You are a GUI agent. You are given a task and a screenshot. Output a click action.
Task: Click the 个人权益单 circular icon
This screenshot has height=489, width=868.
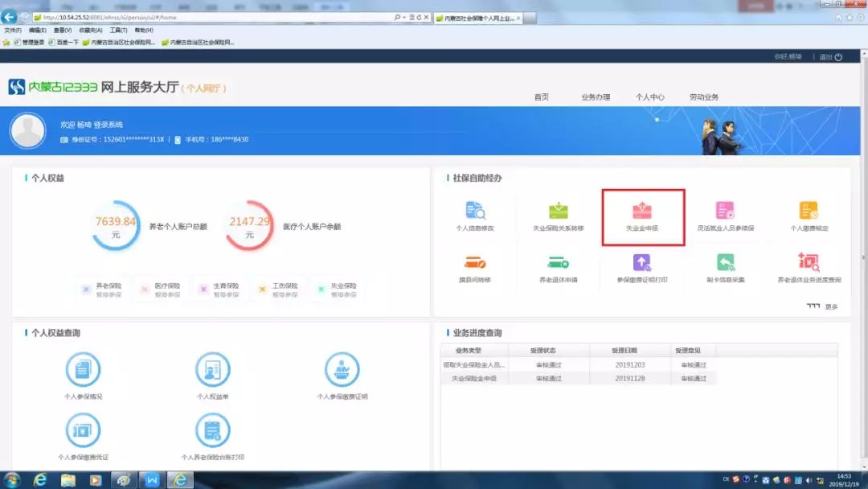(212, 372)
